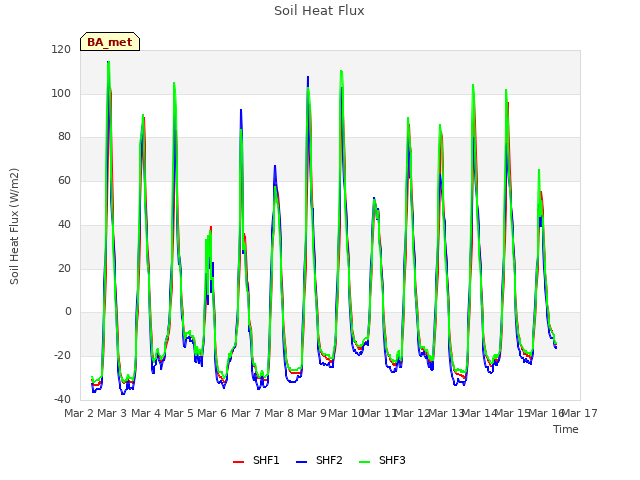Screen dimensions: 640x480
Task: Click the green SHF3 legend color marker
Action: [x=364, y=462]
